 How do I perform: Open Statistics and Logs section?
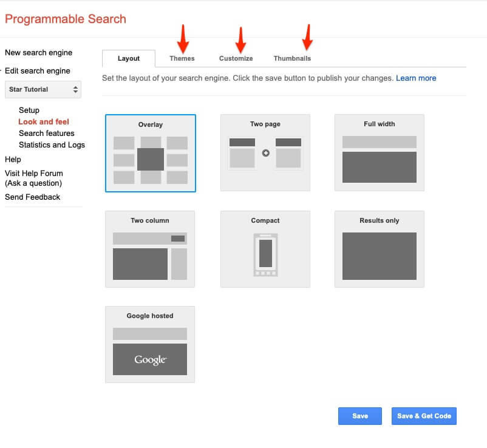tap(52, 145)
